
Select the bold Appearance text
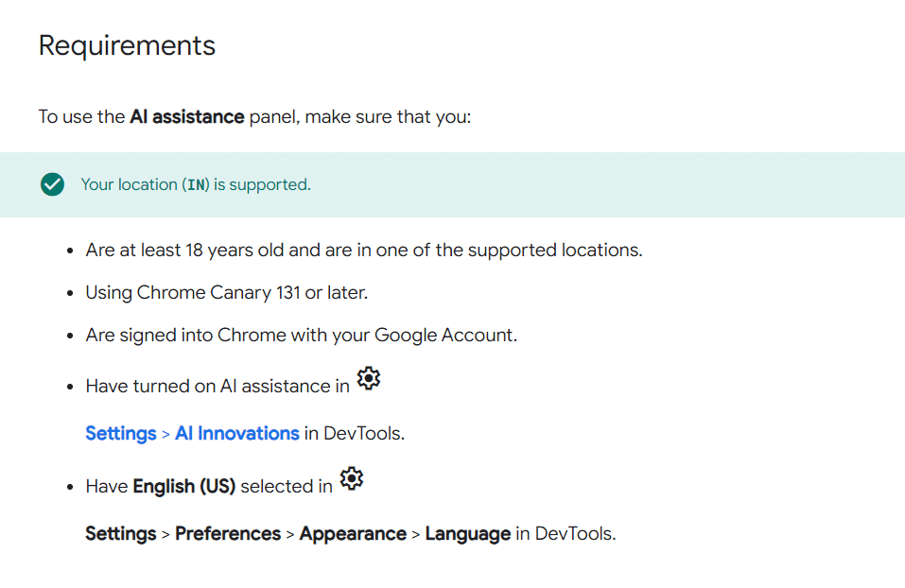[353, 533]
